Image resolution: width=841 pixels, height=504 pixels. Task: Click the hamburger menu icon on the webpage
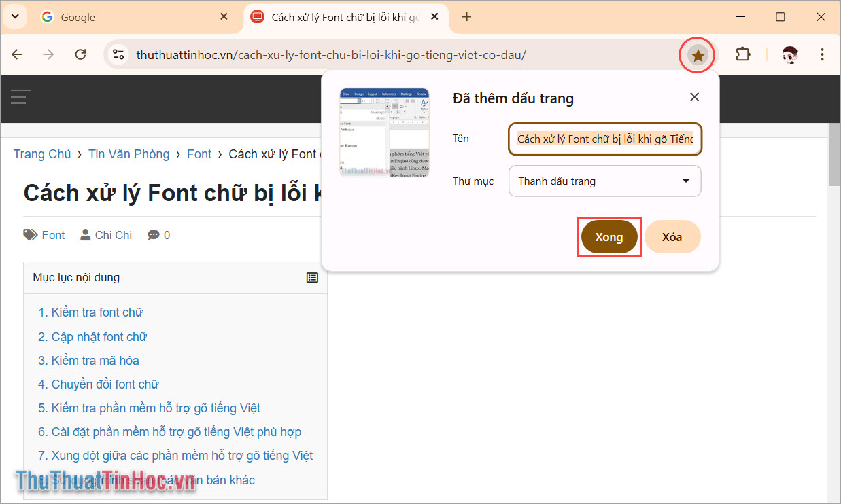(20, 98)
